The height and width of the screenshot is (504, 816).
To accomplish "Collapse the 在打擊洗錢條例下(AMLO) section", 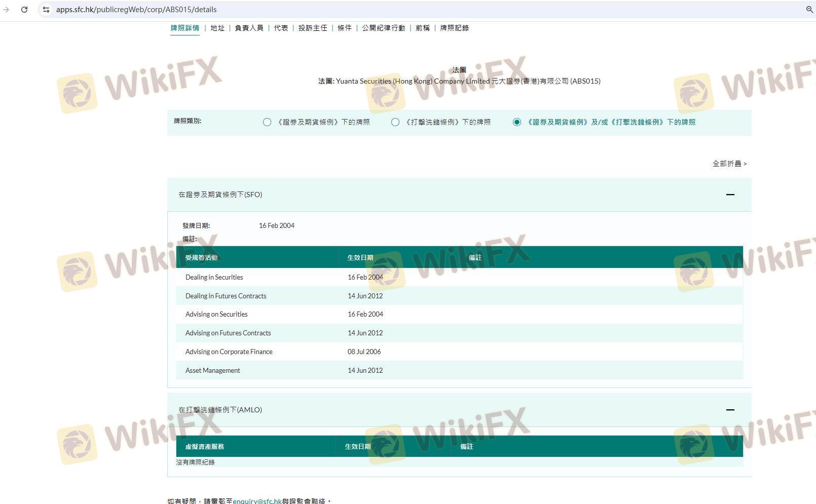I will pyautogui.click(x=730, y=410).
